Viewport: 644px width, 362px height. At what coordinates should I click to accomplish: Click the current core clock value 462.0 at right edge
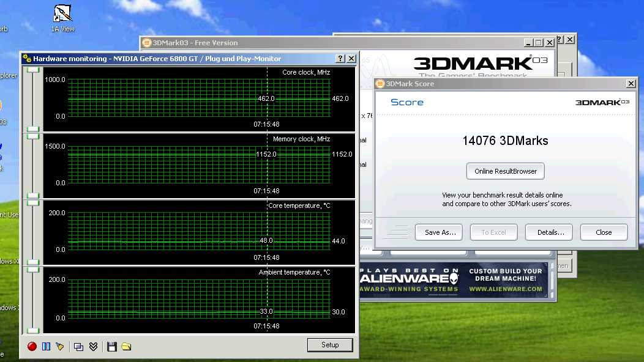[x=340, y=98]
